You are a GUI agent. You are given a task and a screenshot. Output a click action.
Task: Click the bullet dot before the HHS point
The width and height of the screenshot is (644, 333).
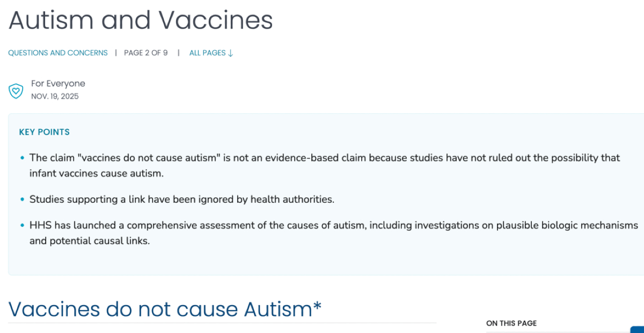point(22,226)
